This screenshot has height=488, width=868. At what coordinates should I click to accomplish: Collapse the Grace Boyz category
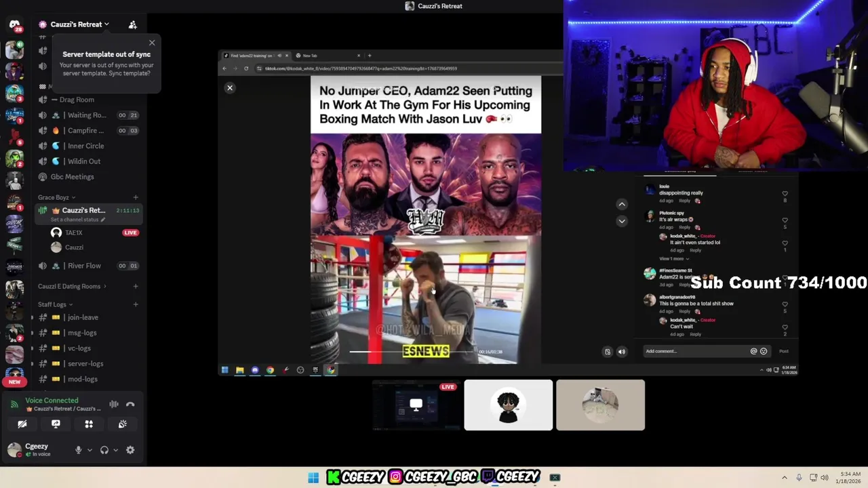tap(56, 197)
